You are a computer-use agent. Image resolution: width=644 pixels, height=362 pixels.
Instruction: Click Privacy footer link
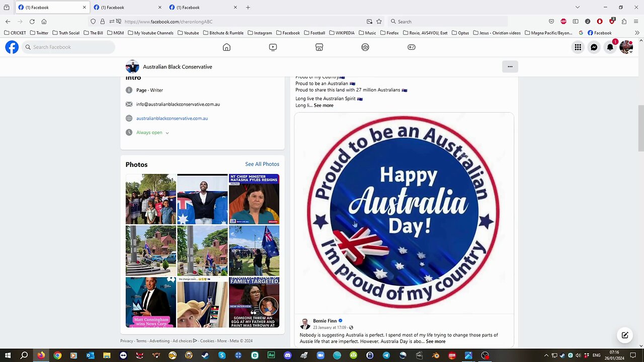127,341
